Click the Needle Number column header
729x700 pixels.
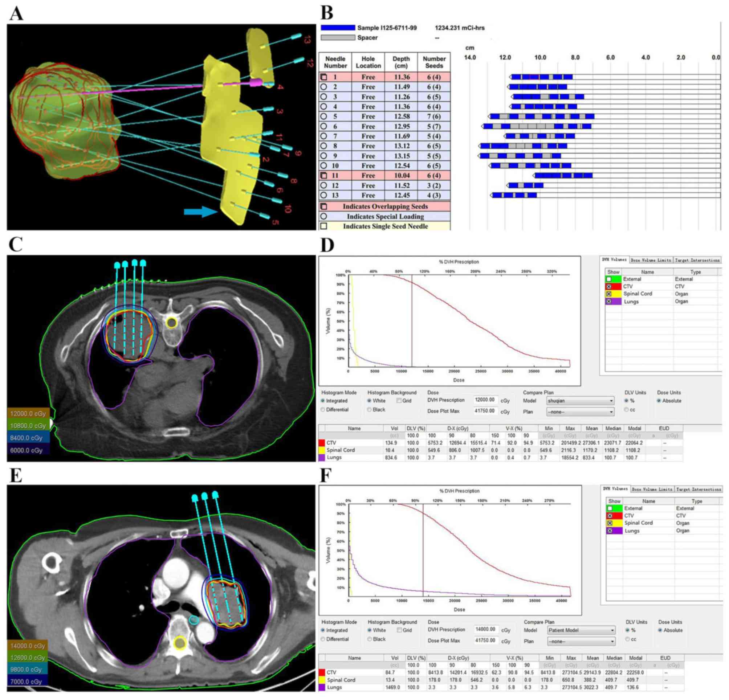(335, 62)
